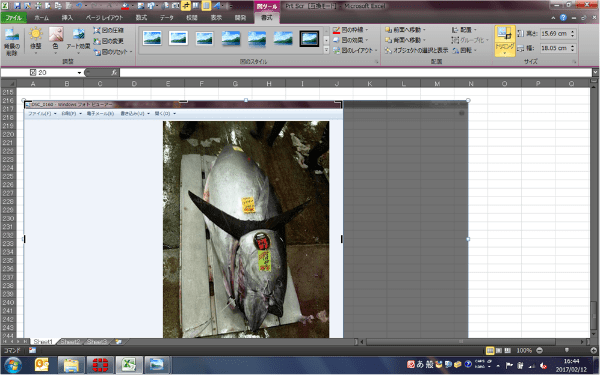Open Selection Pane (オブジェクトの選択と表示)
This screenshot has height=375, width=600.
coord(416,50)
